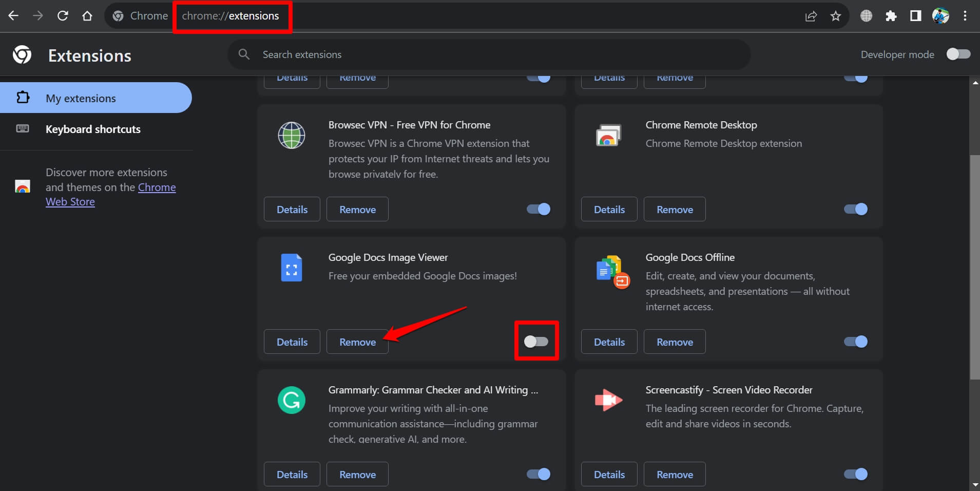Click the Browsec VPN extension icon

(x=291, y=135)
